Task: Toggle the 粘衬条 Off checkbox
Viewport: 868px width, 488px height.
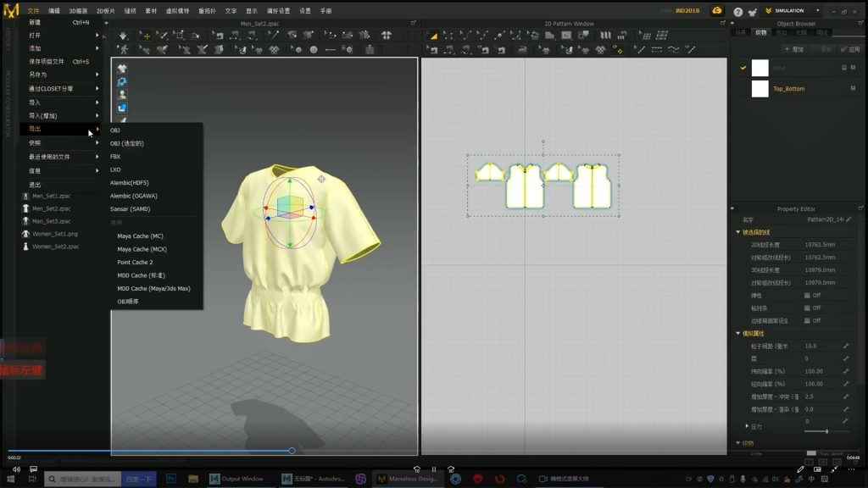Action: point(807,308)
